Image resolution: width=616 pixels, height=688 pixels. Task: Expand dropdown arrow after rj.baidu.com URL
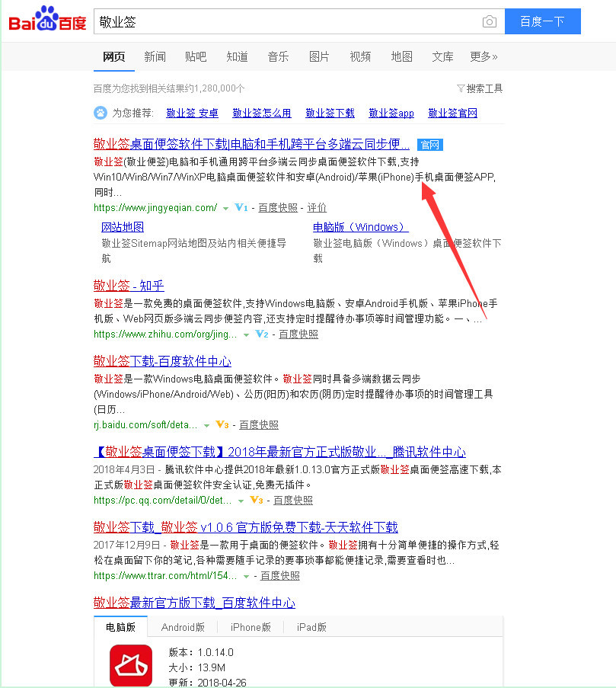[206, 426]
